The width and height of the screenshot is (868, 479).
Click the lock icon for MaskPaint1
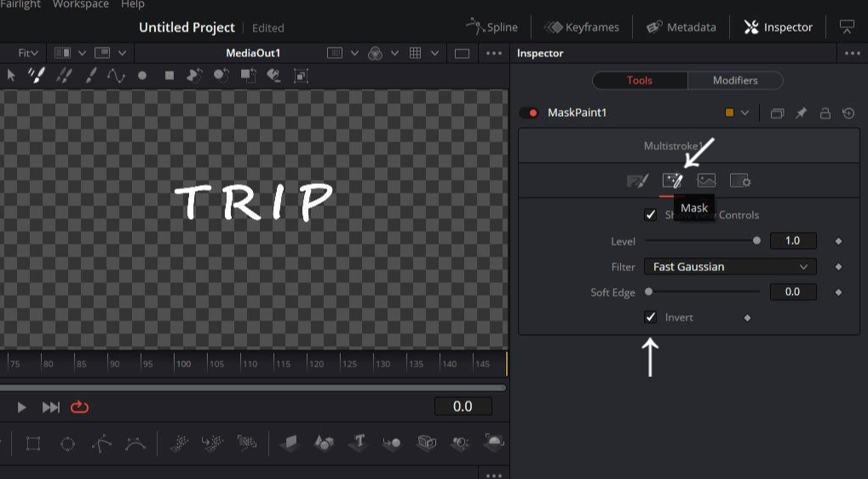[825, 113]
